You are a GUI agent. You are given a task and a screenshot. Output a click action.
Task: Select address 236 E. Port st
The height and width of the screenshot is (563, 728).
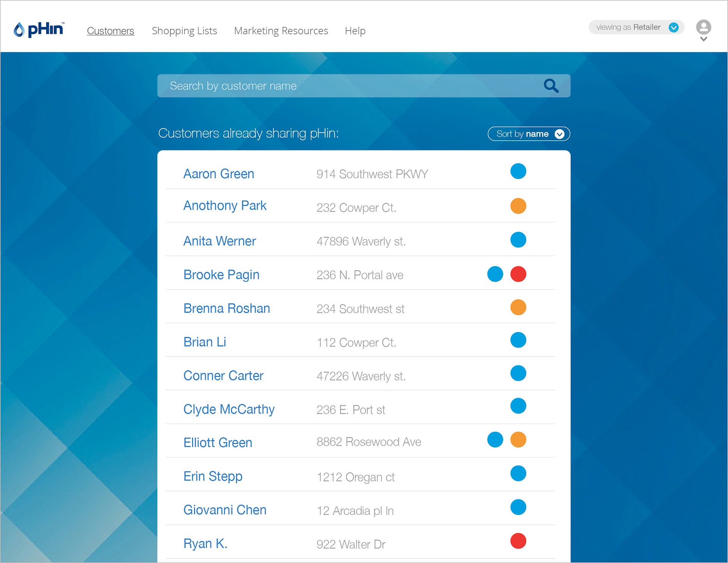[351, 410]
